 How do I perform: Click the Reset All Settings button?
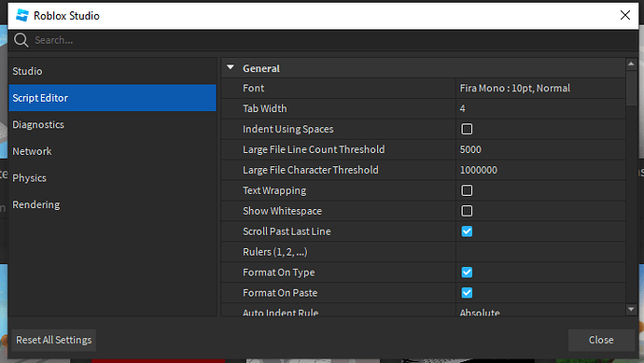[x=54, y=340]
